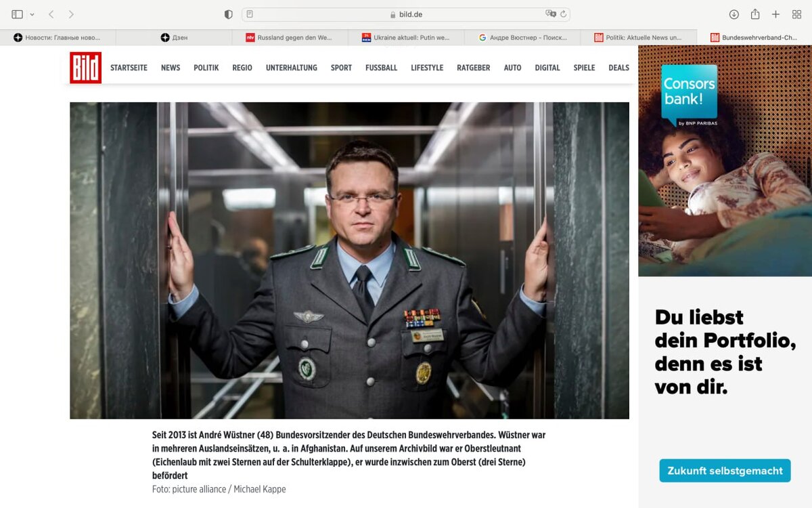Viewport: 812px width, 508px height.
Task: Go back with the back arrow
Action: [51, 14]
